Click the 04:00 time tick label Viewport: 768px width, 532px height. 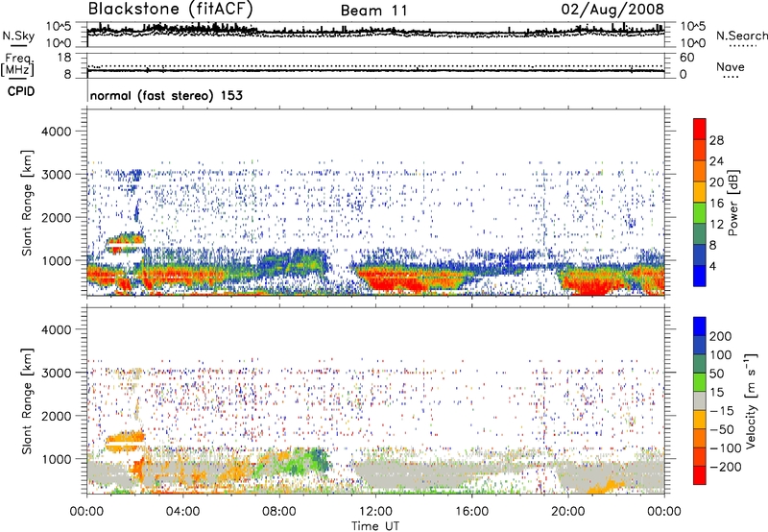click(x=183, y=512)
